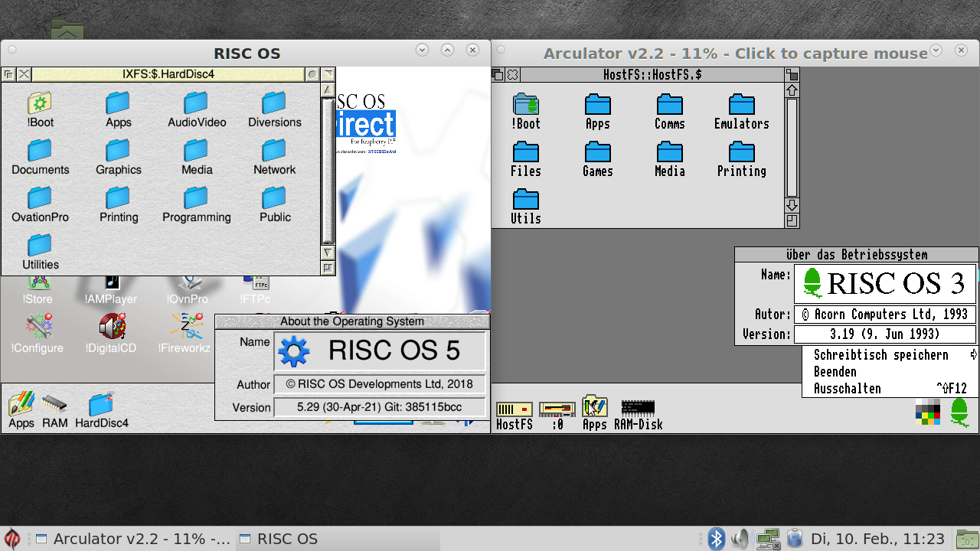
Task: Select Ausschalten from the menu
Action: 847,389
